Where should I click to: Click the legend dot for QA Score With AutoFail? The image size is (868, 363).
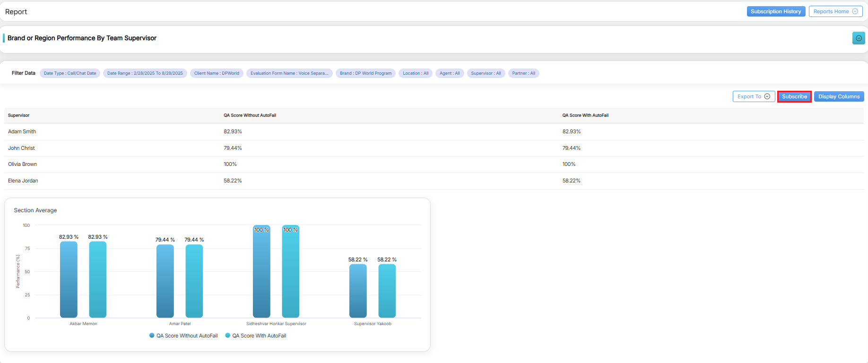tap(228, 336)
